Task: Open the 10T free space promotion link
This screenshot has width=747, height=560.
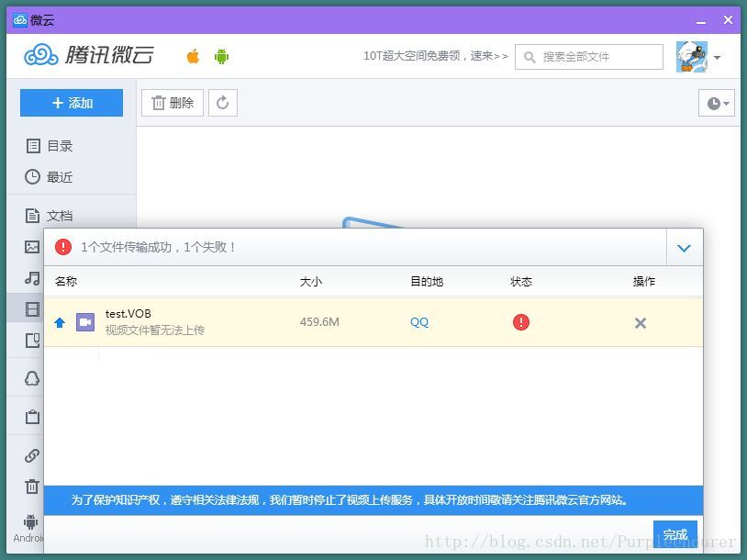Action: click(435, 56)
